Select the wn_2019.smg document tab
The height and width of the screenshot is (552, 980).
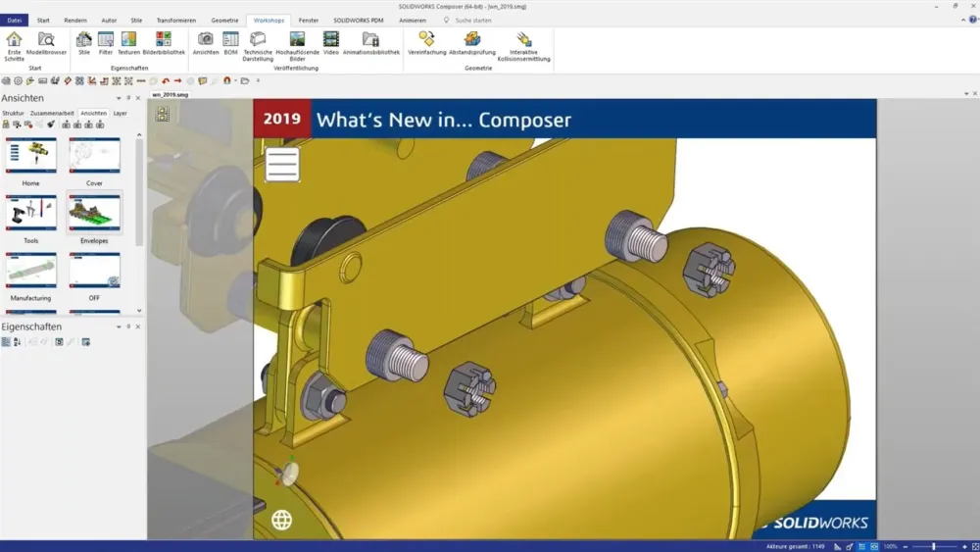coord(170,94)
